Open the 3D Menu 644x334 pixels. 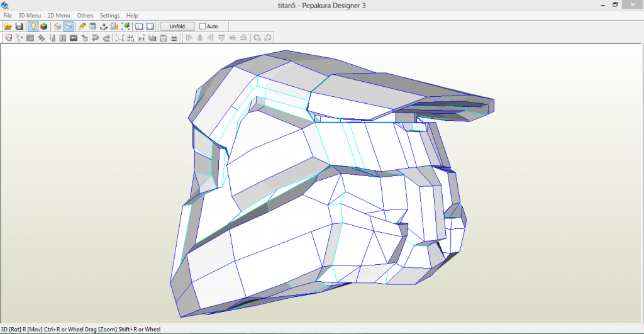30,15
